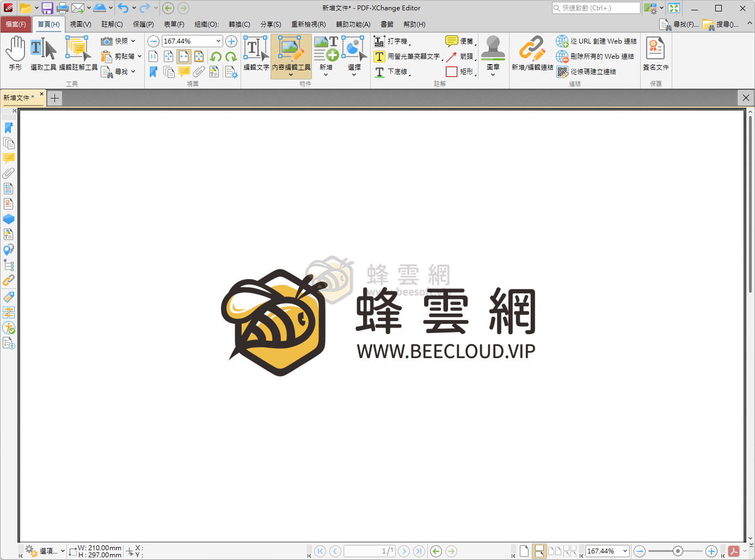
Task: Click the 尋找(F)... find button at top right
Action: tap(679, 24)
